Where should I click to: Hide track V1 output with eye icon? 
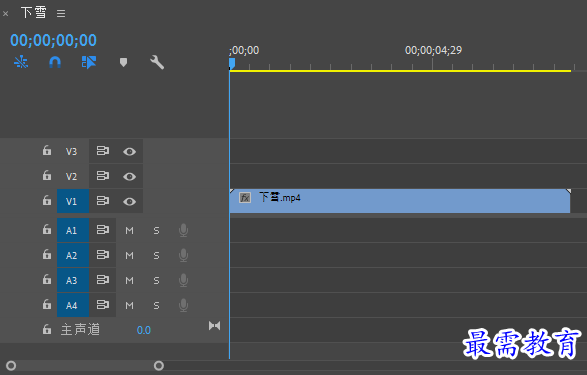click(130, 201)
